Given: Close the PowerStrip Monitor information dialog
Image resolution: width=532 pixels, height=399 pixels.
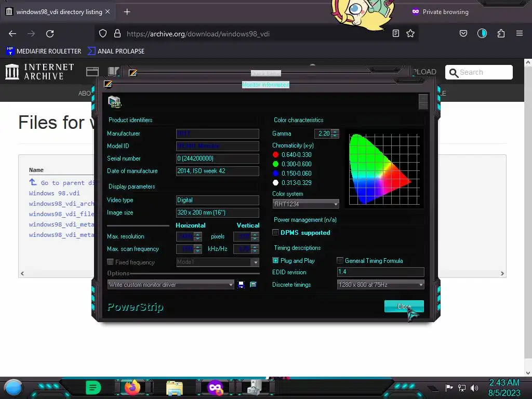Looking at the screenshot, I should [x=404, y=307].
